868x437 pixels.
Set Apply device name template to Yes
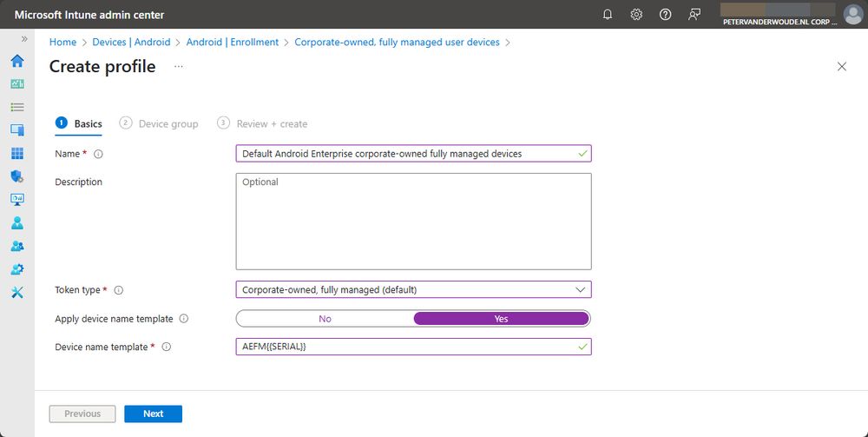501,319
